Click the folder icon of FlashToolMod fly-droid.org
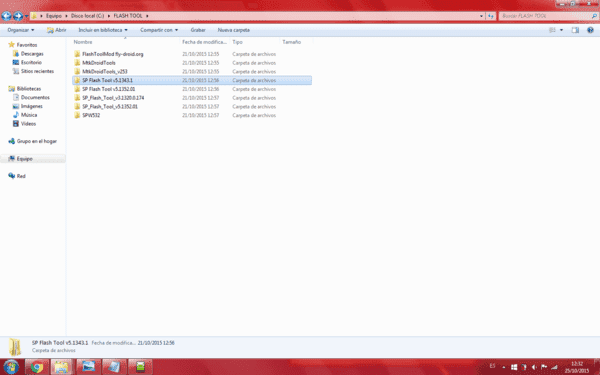This screenshot has width=600, height=375. click(x=77, y=54)
